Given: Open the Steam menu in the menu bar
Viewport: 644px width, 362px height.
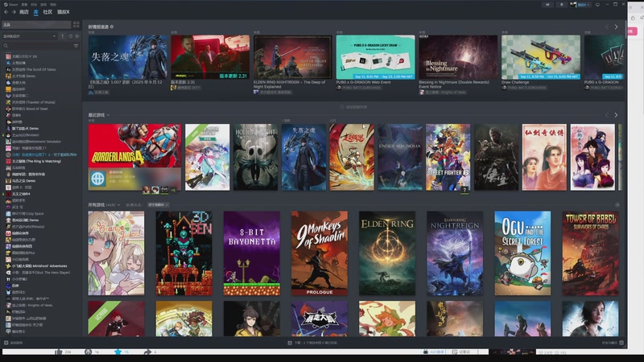Looking at the screenshot, I should click(13, 5).
